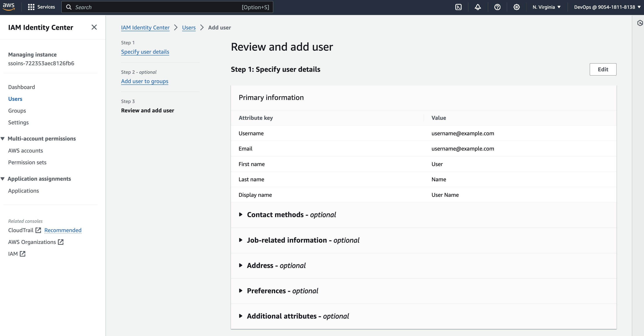The width and height of the screenshot is (644, 336).
Task: Go to AWS home logo
Action: tap(9, 7)
